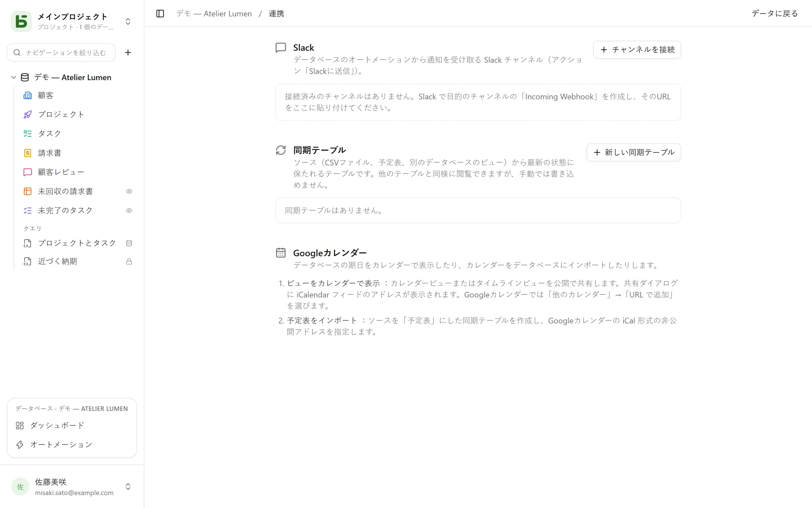Click the デモ — Atelier Lumen breadcrumb
Image resolution: width=812 pixels, height=508 pixels.
pos(214,14)
